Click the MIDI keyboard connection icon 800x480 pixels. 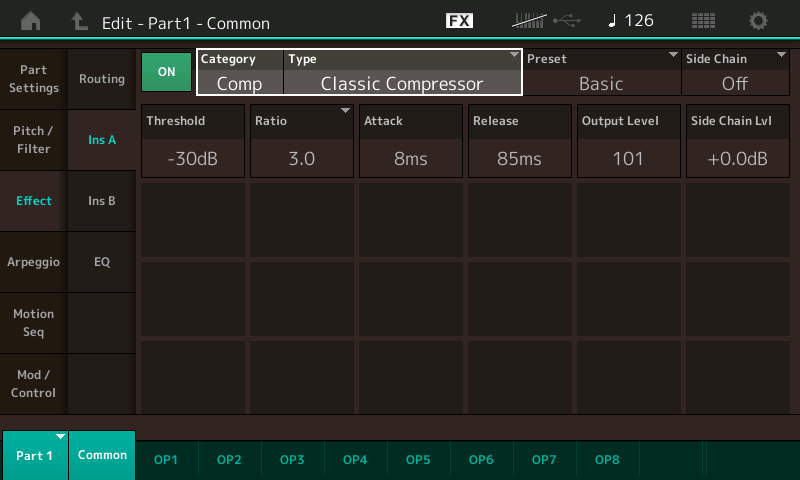click(529, 21)
